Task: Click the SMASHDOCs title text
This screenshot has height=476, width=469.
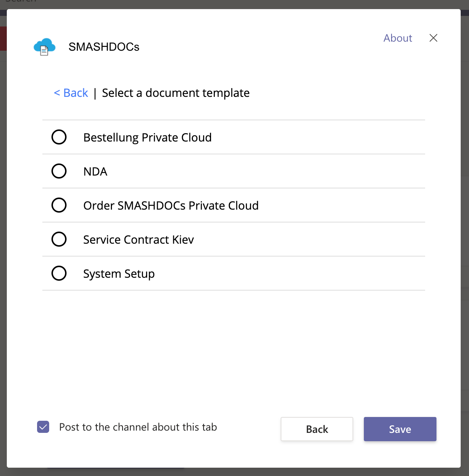Action: pos(104,47)
